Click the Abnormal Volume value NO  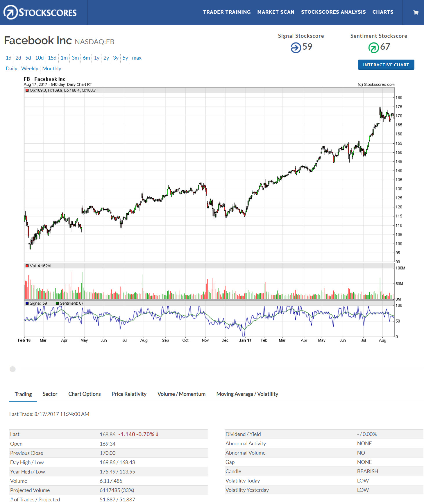point(361,453)
